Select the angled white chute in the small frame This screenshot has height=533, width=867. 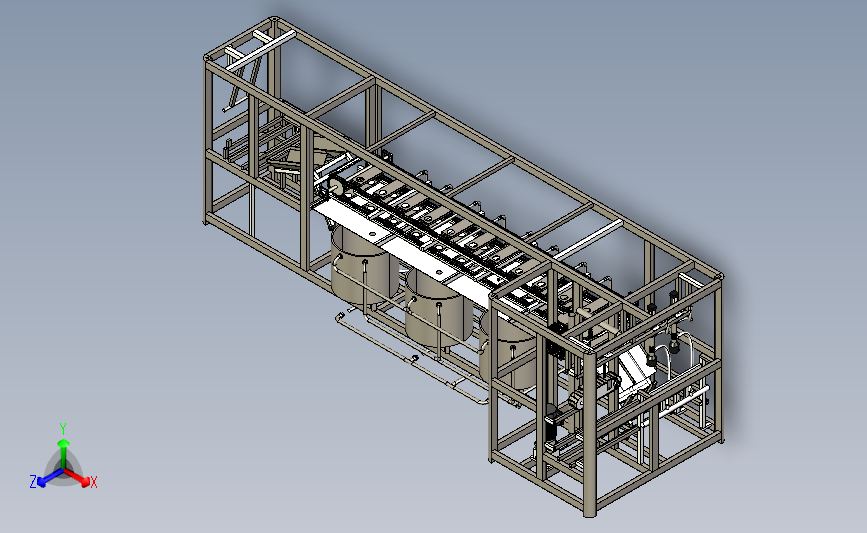tap(637, 372)
